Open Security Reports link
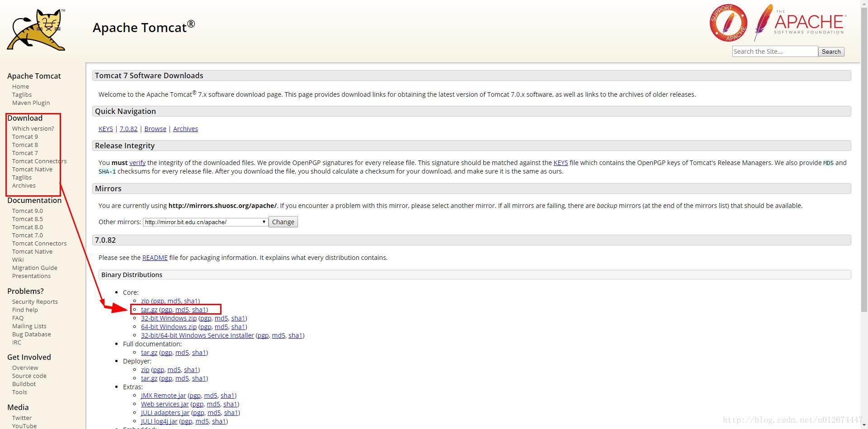The width and height of the screenshot is (868, 429). coord(35,302)
